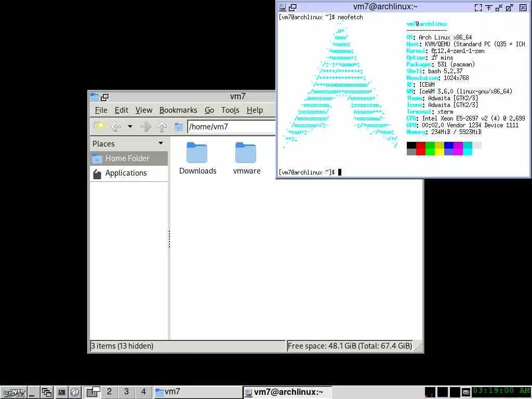The height and width of the screenshot is (399, 532).
Task: Click '3 items (13 hidden)' status text
Action: pos(122,345)
